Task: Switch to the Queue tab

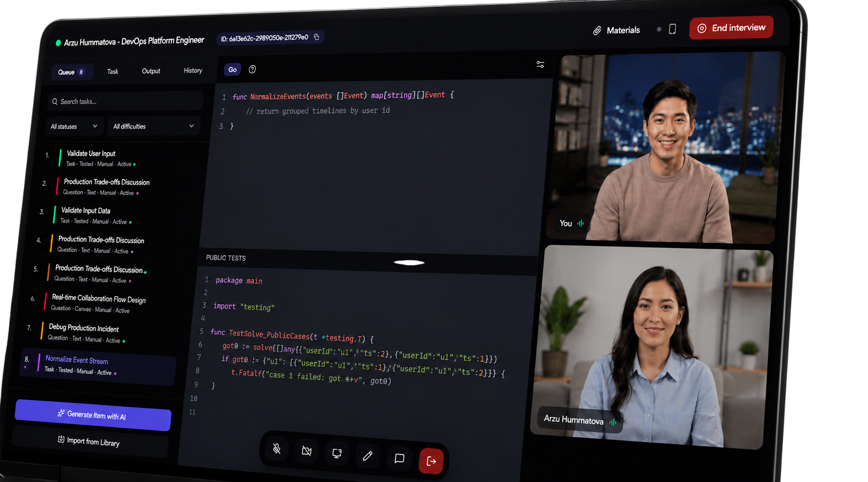Action: click(72, 72)
